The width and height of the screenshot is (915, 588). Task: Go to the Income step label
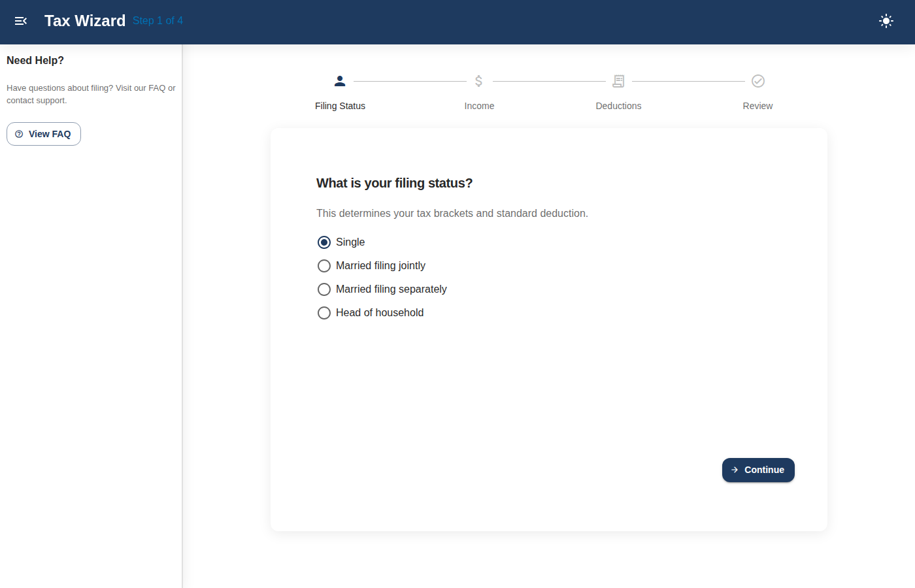click(479, 106)
